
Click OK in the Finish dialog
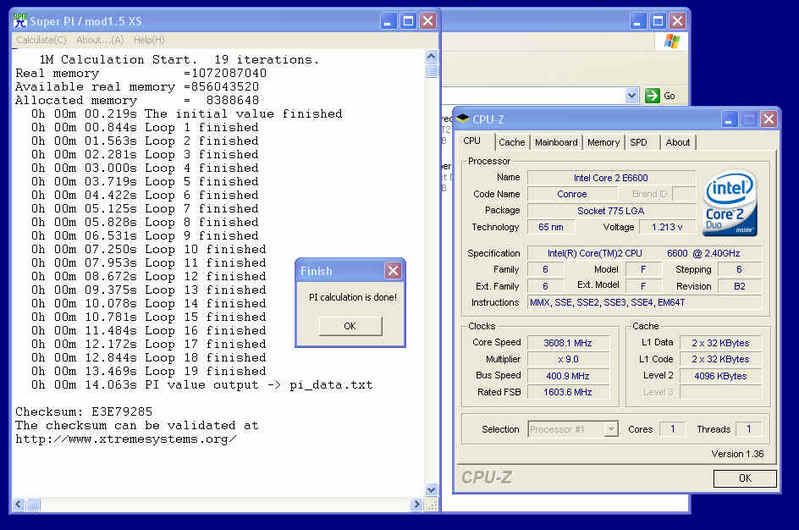350,326
